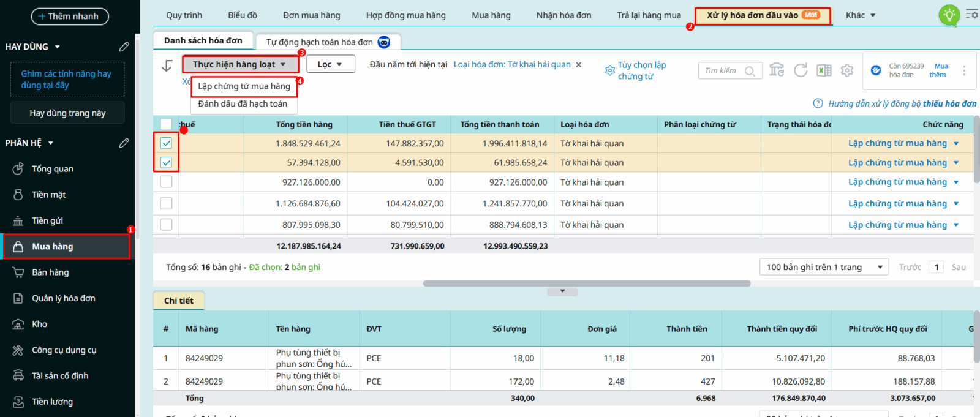Switch to Tự động hạch toán hóa đơn tab
The width and height of the screenshot is (980, 417).
(x=320, y=42)
